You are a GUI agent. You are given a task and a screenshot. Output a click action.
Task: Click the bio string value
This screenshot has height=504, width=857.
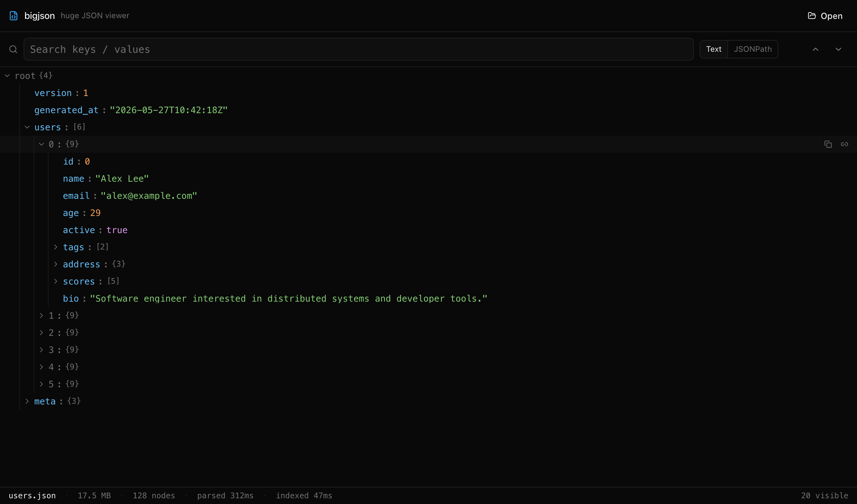pos(289,298)
